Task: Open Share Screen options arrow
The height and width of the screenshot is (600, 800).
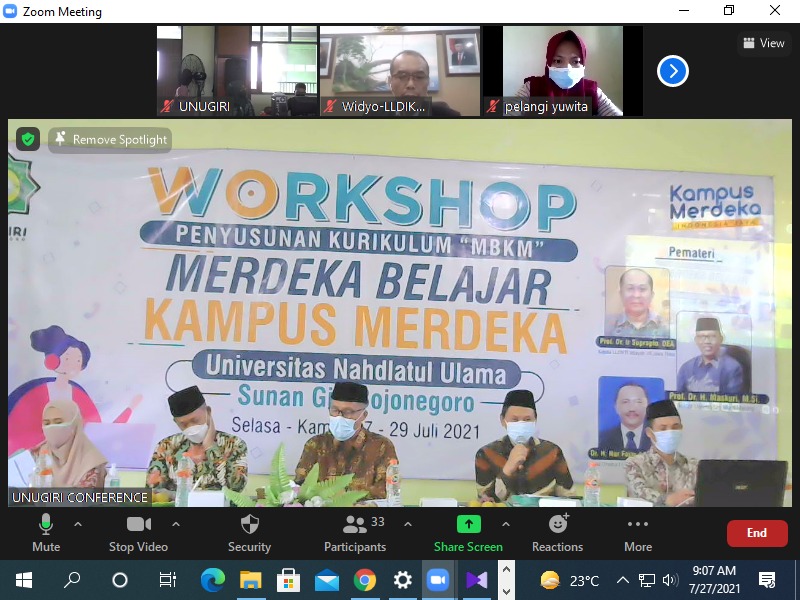Action: pyautogui.click(x=506, y=524)
